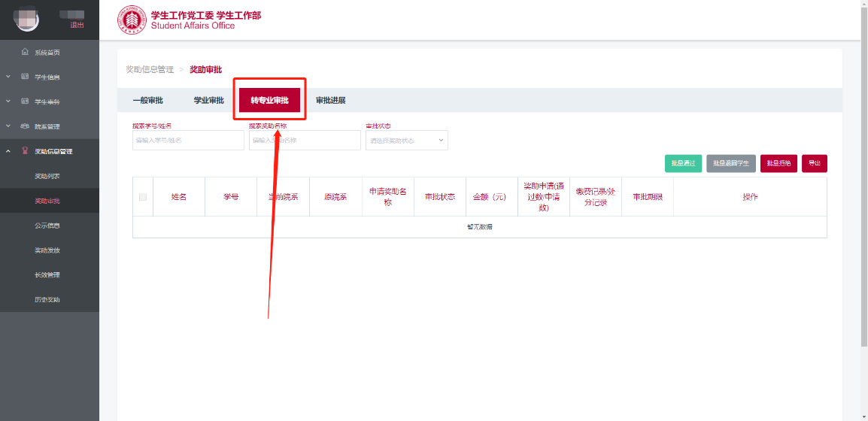The width and height of the screenshot is (868, 421).
Task: Collapse the 奖助信息管理 menu chevron
Action: 8,151
